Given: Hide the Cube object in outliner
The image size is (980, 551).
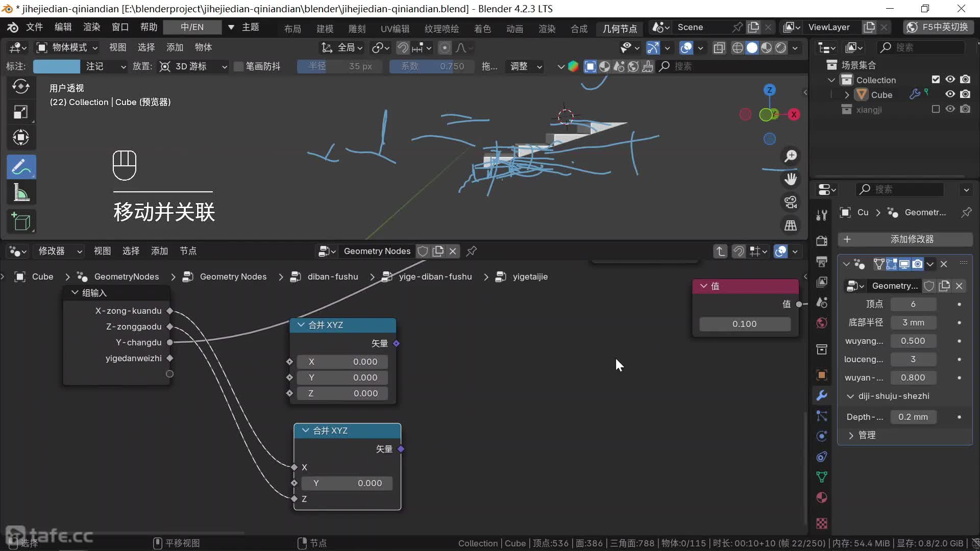Looking at the screenshot, I should 950,94.
